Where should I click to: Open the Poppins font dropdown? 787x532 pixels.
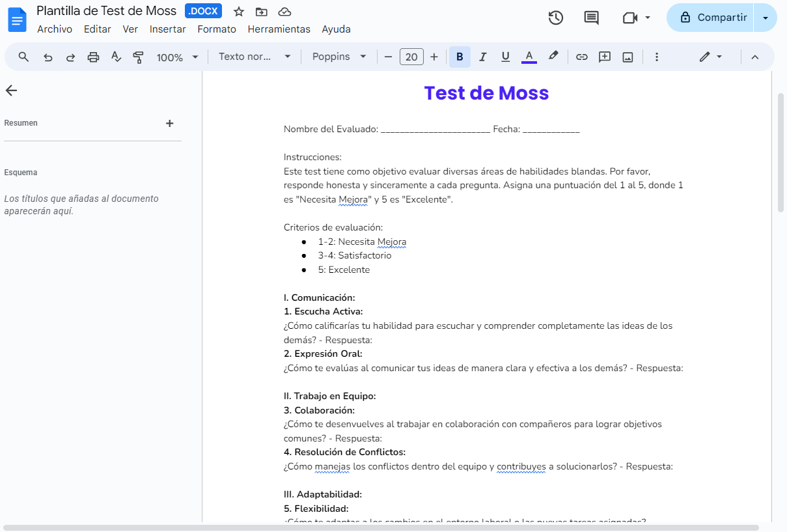(338, 57)
